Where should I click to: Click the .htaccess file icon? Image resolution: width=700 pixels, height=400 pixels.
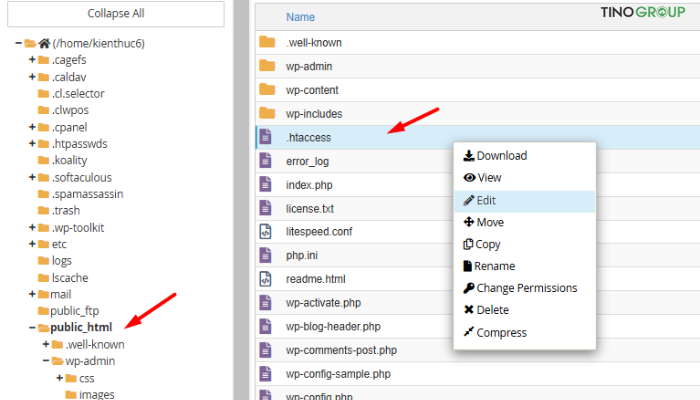(x=265, y=137)
